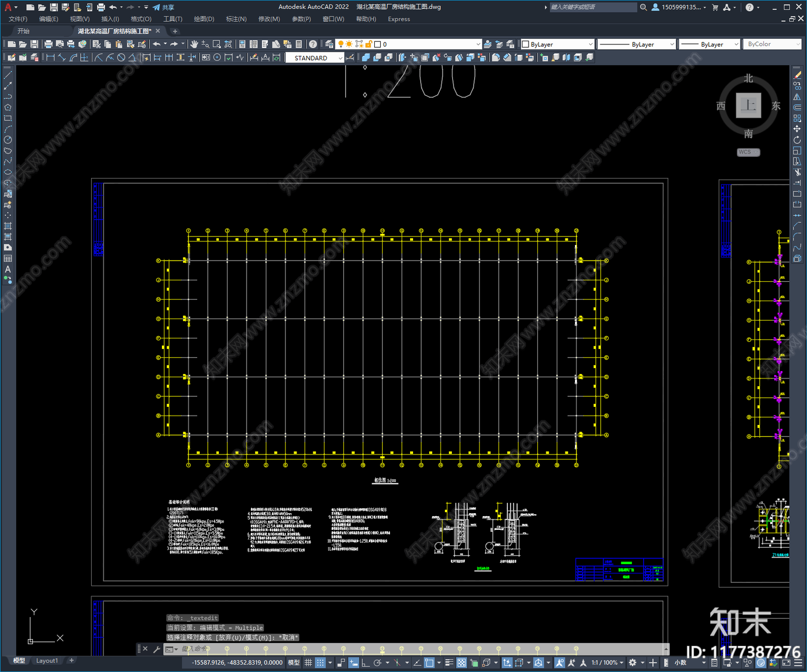Select the Polygon draw tool
The width and height of the screenshot is (807, 672).
tap(8, 107)
